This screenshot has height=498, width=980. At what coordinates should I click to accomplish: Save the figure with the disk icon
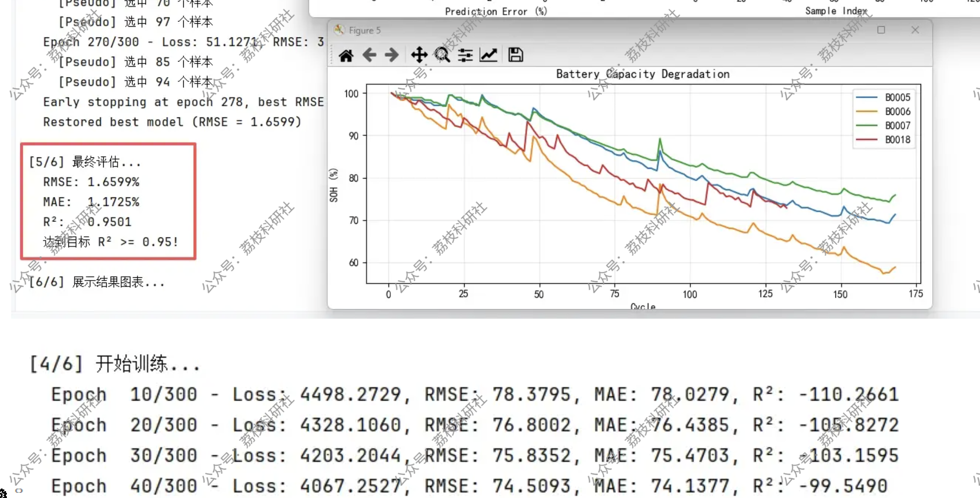(515, 55)
